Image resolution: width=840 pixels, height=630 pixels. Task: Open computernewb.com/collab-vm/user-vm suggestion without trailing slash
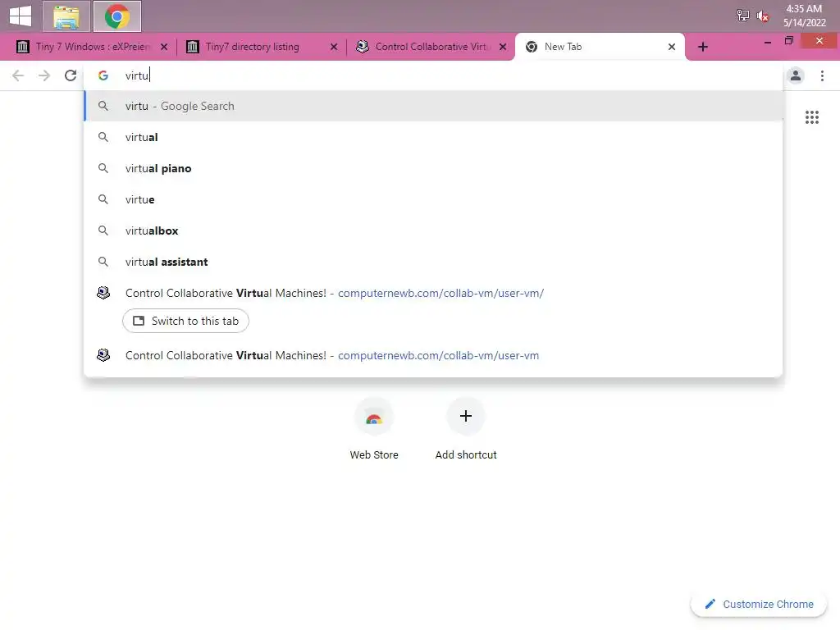pos(433,355)
